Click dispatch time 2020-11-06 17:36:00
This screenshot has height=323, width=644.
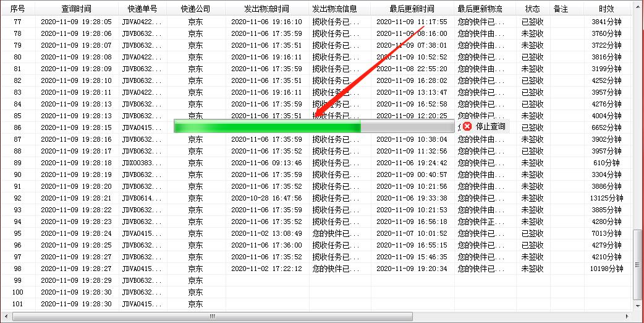tap(266, 245)
